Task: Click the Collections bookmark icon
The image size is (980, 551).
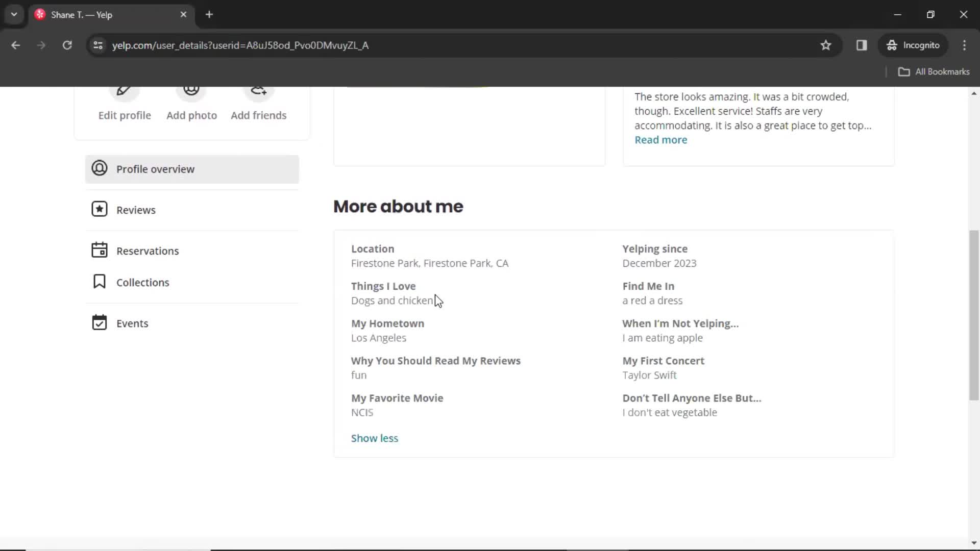Action: pos(100,282)
